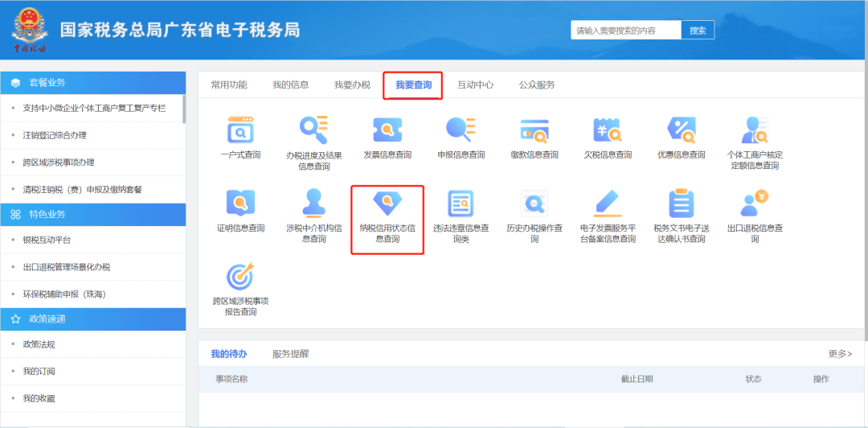Screen dimensions: 868x428
Task: Open 我的收藏 link
Action: pos(39,398)
